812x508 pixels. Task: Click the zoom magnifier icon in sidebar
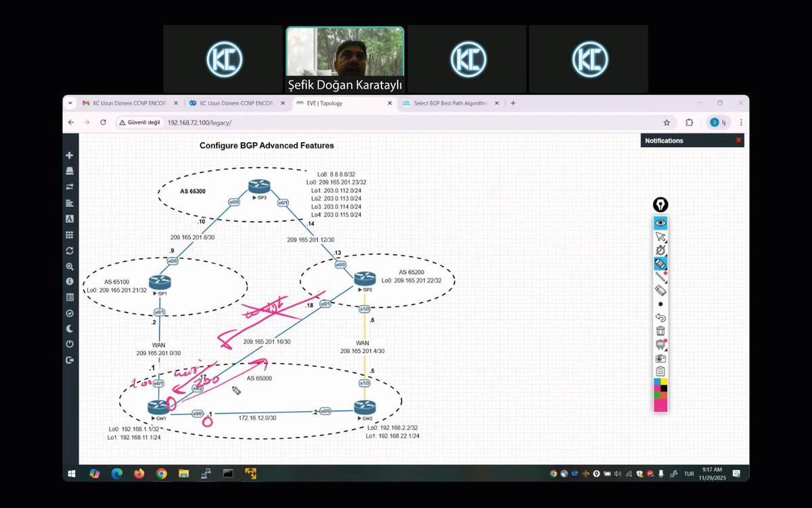pos(70,266)
